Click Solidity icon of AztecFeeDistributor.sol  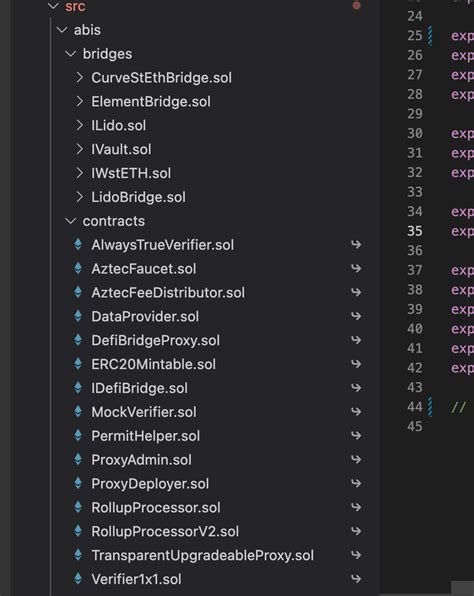pos(78,292)
